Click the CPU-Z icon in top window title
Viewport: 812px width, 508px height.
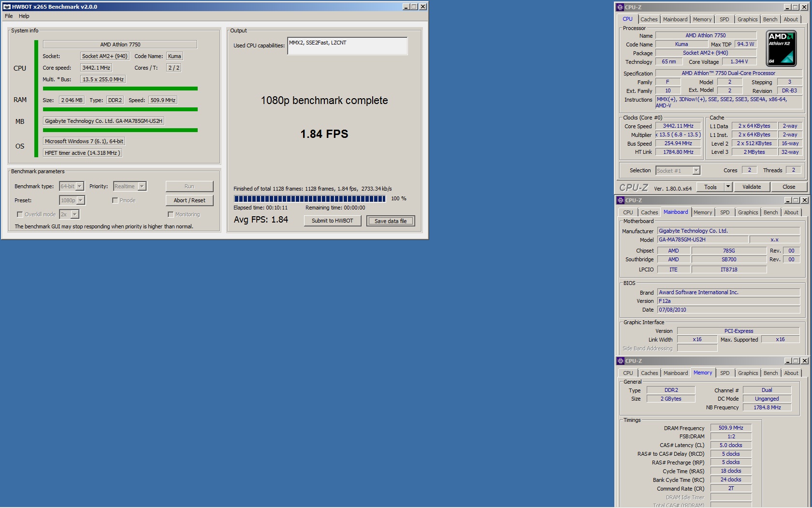(620, 7)
